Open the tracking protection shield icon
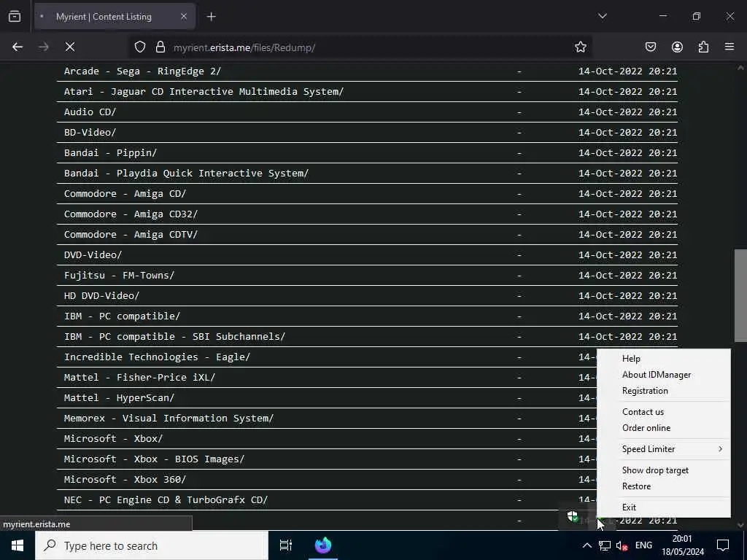This screenshot has height=560, width=747. tap(139, 47)
